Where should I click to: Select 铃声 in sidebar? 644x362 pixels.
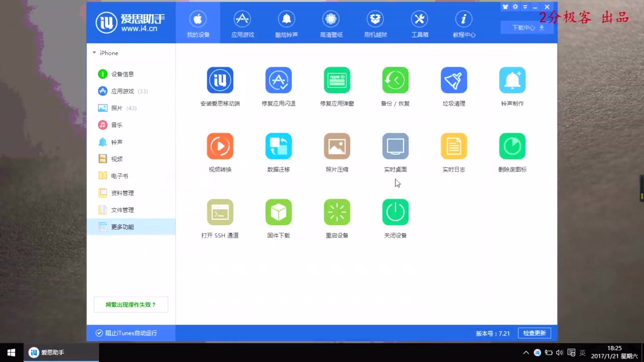(131, 142)
